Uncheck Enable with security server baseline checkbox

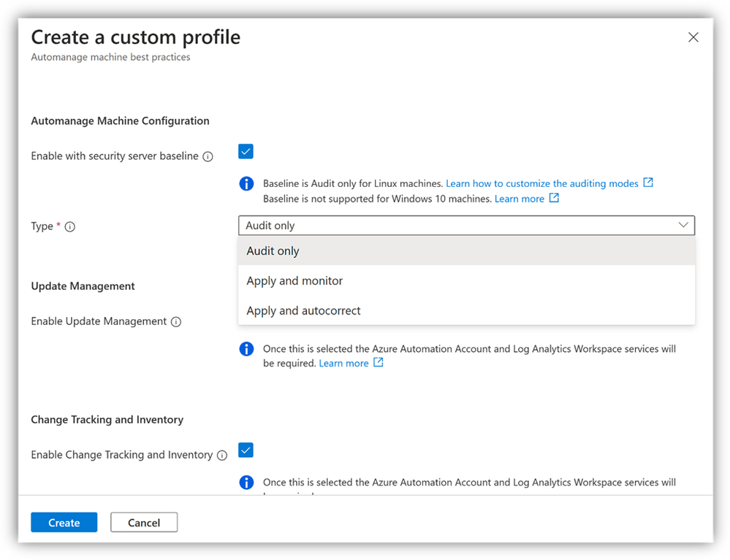pos(246,152)
